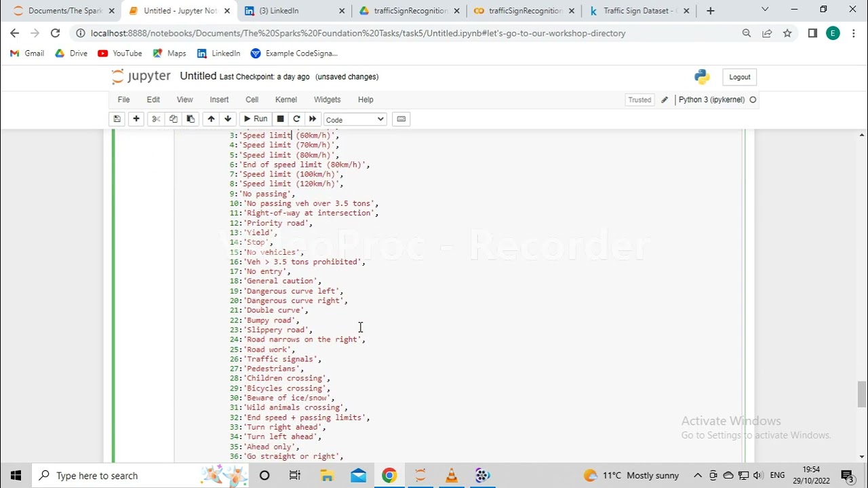The height and width of the screenshot is (488, 868).
Task: Open Example CodeSigna bookmark
Action: pos(294,54)
